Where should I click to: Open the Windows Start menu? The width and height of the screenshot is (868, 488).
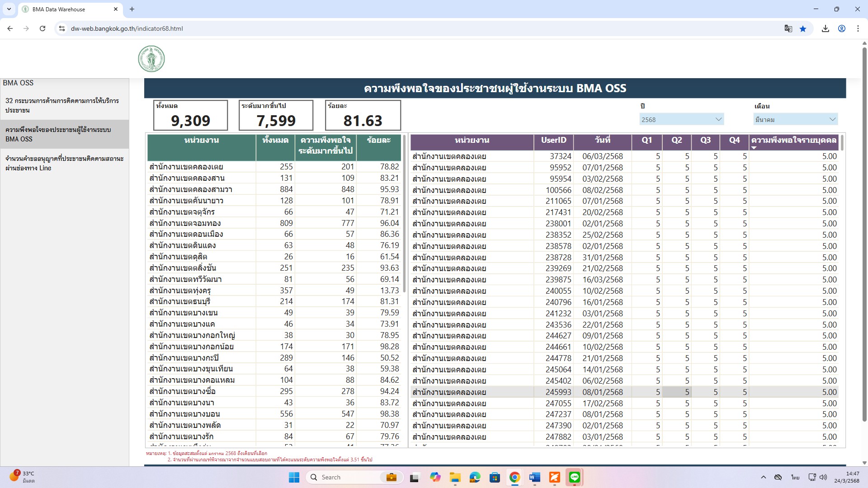[294, 477]
